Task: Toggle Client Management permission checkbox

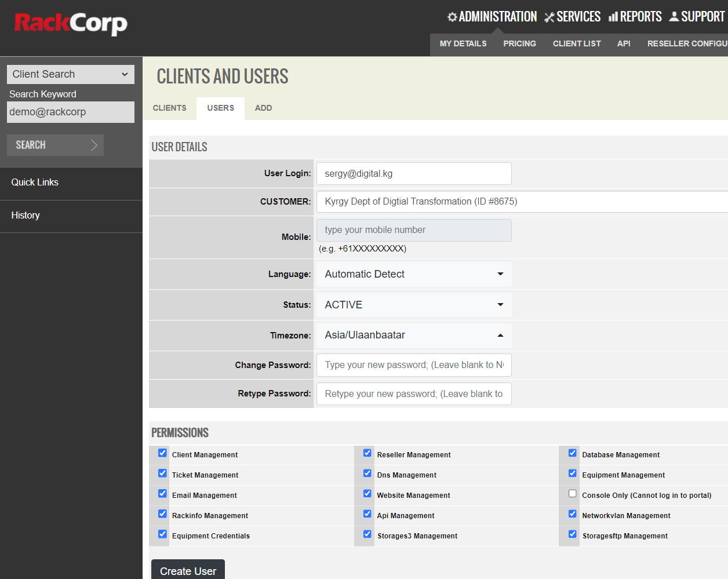Action: (162, 453)
